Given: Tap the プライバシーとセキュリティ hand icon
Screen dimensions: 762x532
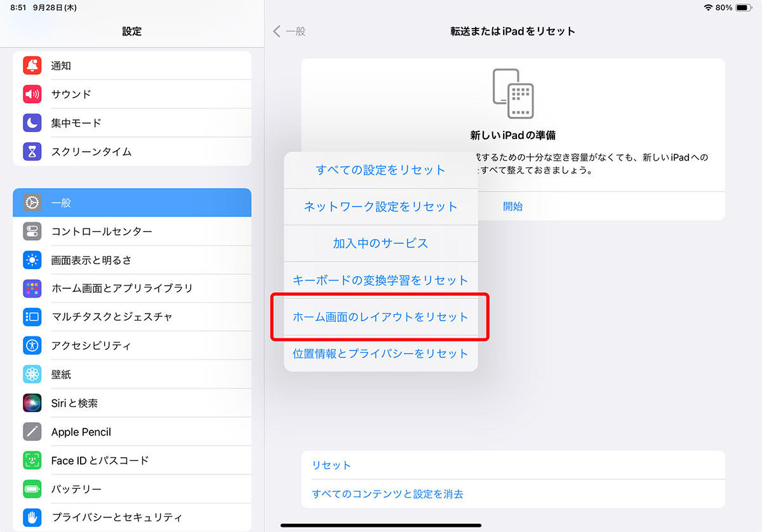Looking at the screenshot, I should 32,517.
